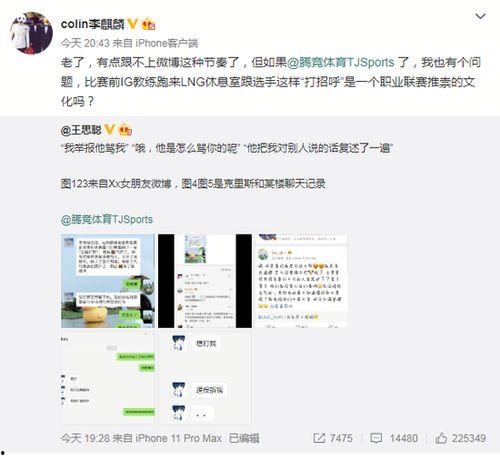The width and height of the screenshot is (500, 459).
Task: Open the post options chevron menu
Action: pyautogui.click(x=480, y=16)
